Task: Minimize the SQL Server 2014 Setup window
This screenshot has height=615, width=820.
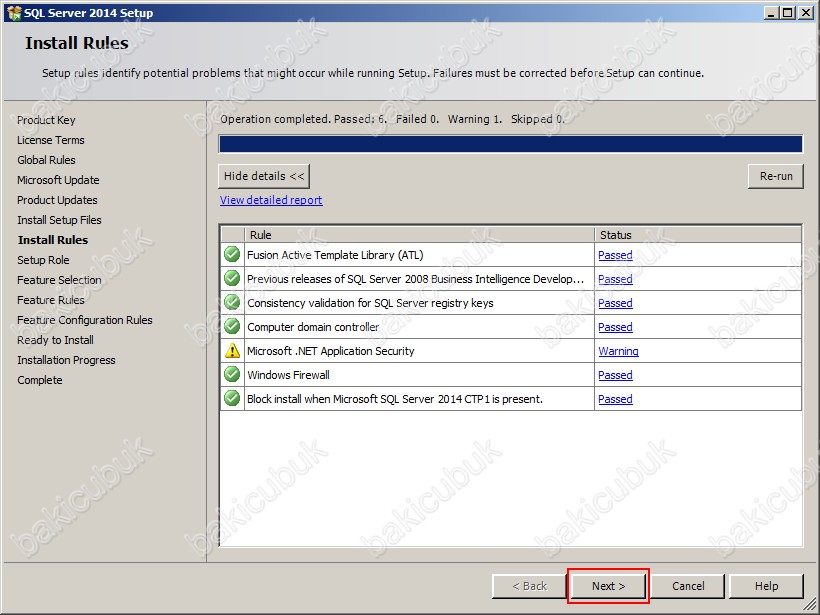Action: coord(771,13)
